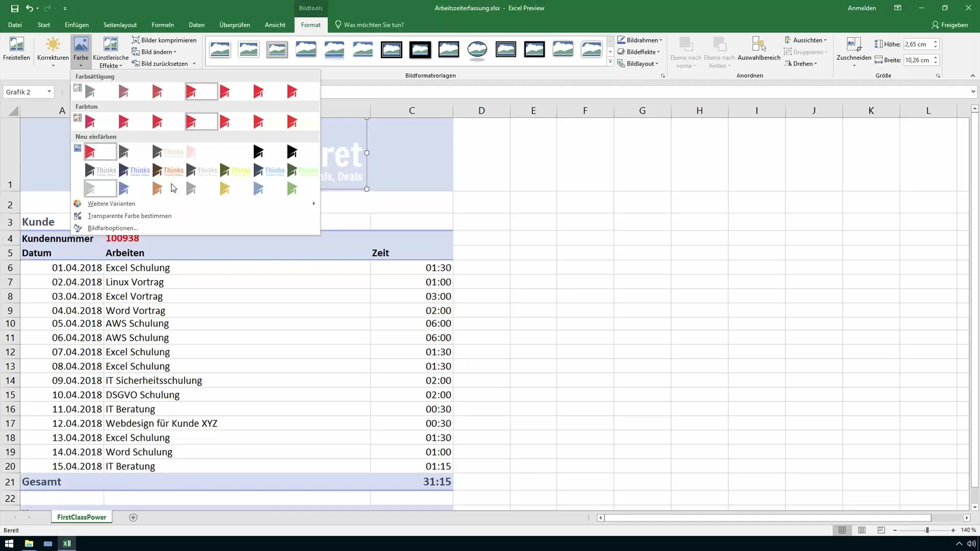
Task: Click the Farbe color button
Action: point(81,52)
